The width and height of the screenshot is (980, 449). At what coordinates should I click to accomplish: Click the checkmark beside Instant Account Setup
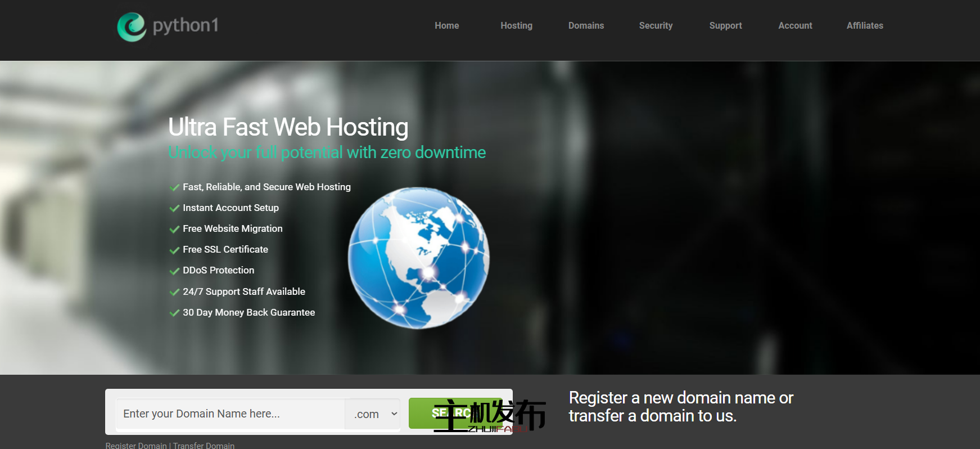pyautogui.click(x=174, y=208)
